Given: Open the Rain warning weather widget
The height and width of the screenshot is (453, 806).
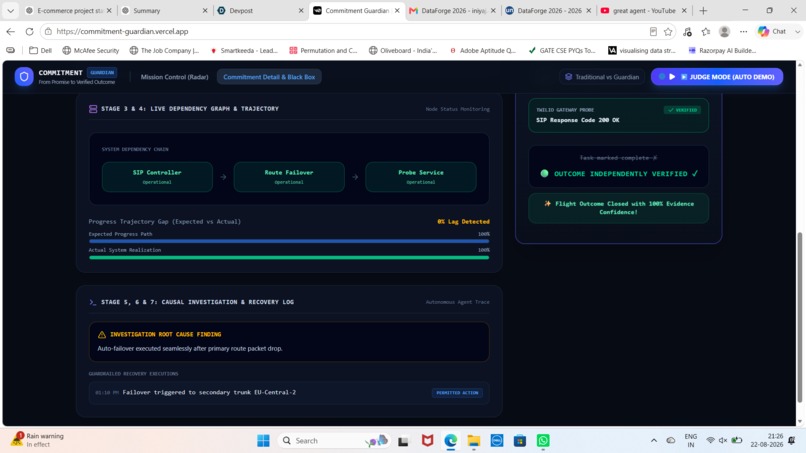Looking at the screenshot, I should pyautogui.click(x=39, y=440).
